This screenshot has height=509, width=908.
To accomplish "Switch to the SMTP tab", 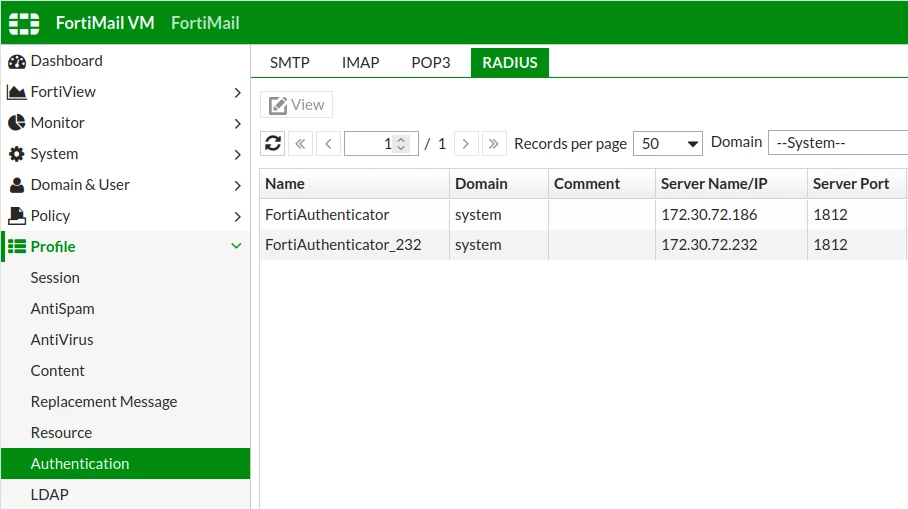I will point(290,63).
